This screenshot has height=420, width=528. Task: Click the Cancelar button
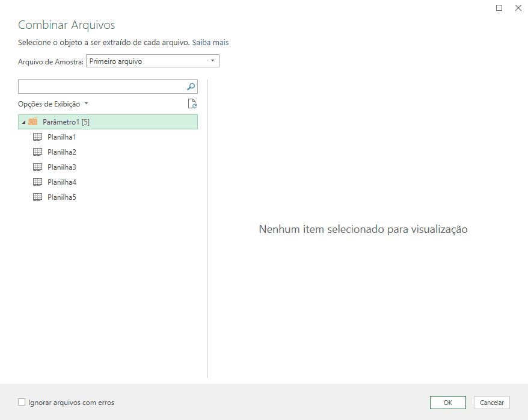point(492,403)
